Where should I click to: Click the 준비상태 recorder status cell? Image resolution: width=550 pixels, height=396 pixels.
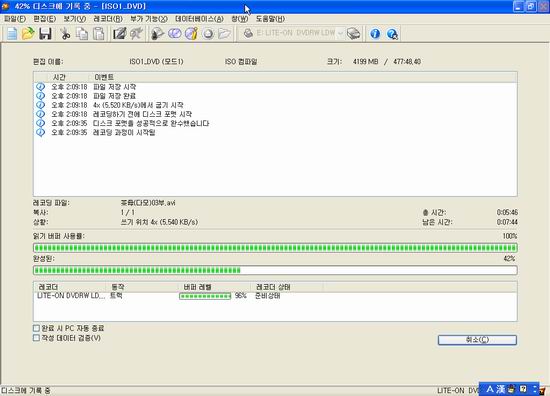(267, 296)
